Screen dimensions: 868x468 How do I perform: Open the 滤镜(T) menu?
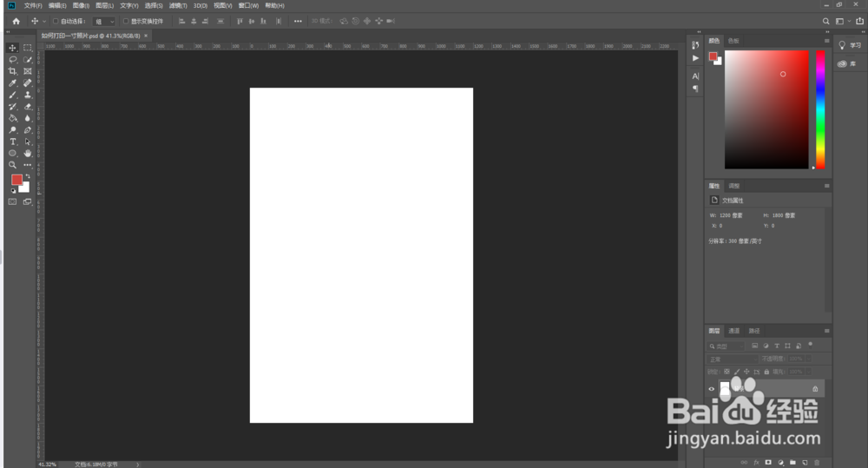[178, 5]
